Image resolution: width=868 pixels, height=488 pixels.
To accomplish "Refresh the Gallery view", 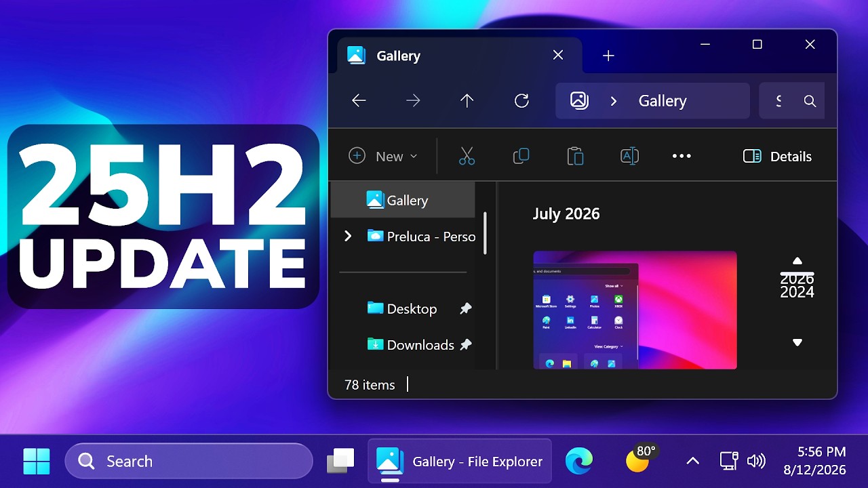I will tap(521, 101).
